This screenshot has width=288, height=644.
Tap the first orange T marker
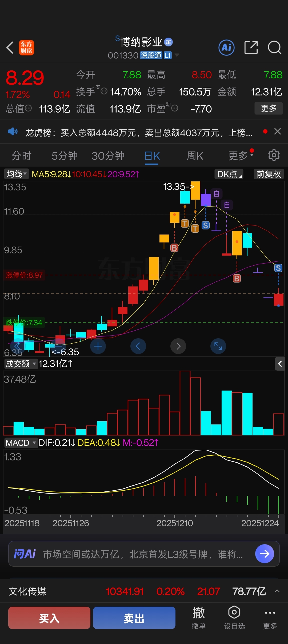coord(185,223)
